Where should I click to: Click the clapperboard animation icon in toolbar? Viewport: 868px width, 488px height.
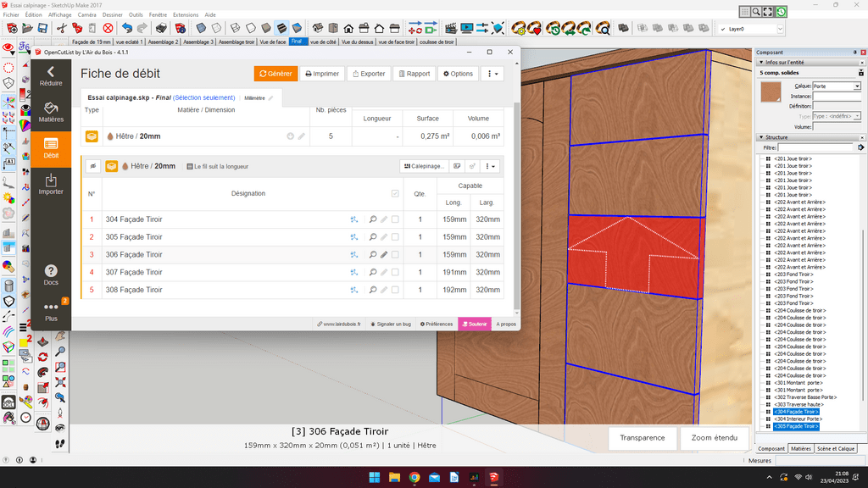pyautogui.click(x=451, y=28)
